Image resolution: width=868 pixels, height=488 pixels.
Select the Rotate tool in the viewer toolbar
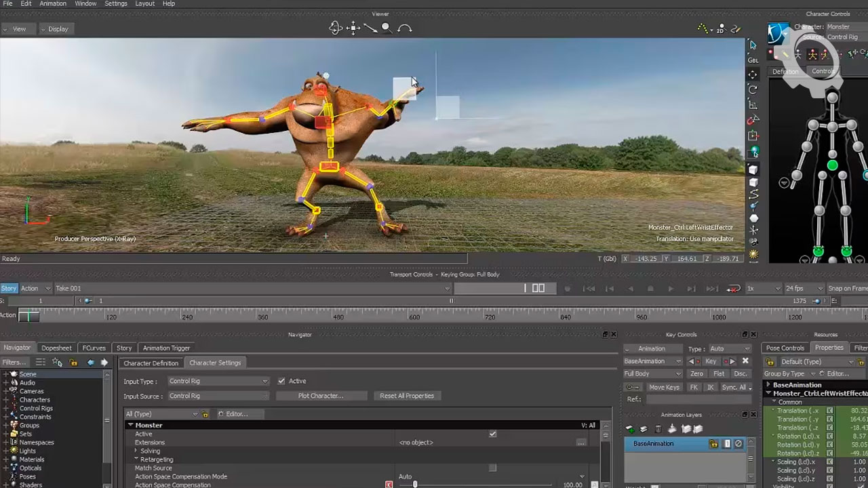(753, 89)
